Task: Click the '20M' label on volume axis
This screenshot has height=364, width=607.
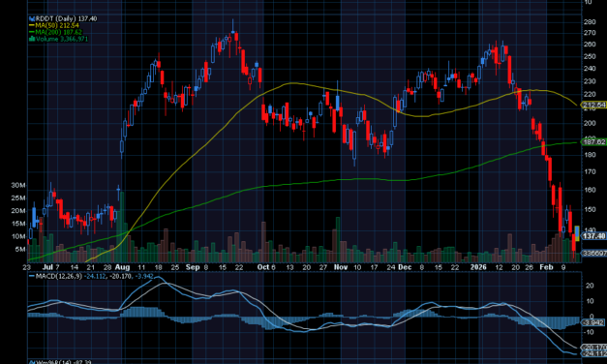Action: click(x=18, y=211)
